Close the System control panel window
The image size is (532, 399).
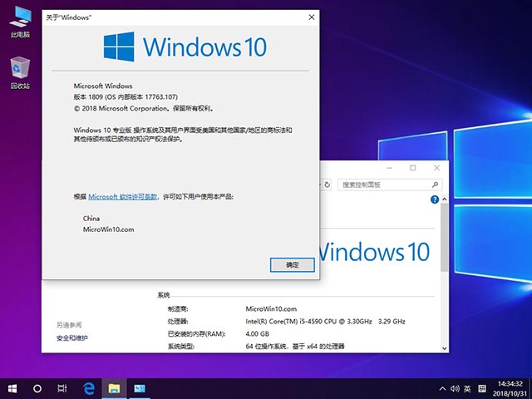(436, 168)
